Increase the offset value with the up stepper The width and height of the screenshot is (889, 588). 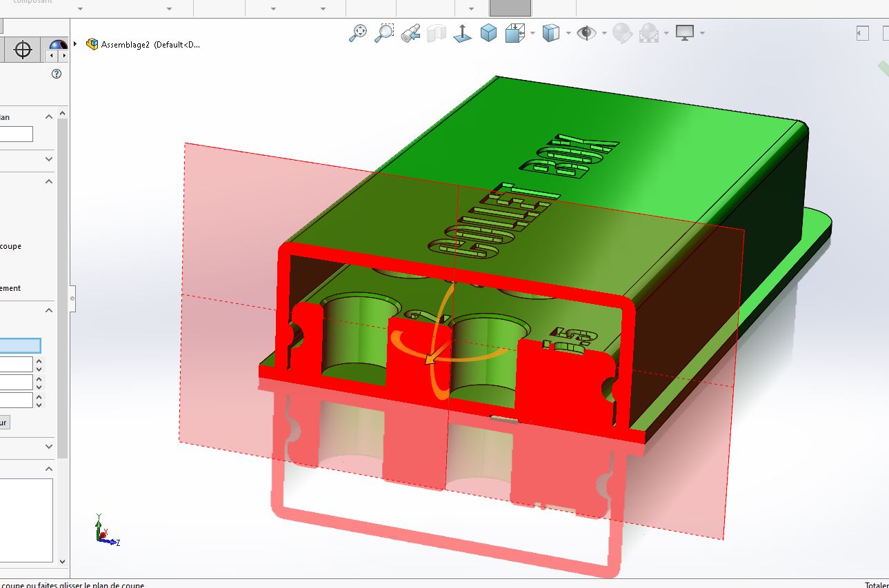pyautogui.click(x=38, y=360)
